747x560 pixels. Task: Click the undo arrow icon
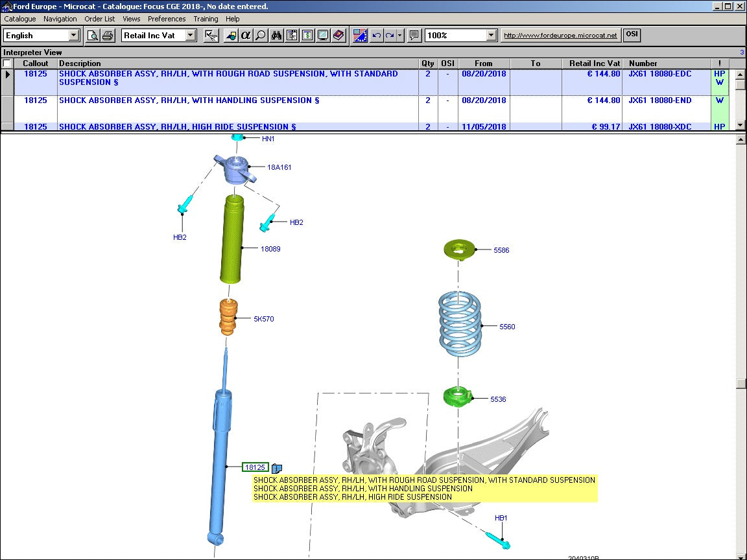pos(376,35)
